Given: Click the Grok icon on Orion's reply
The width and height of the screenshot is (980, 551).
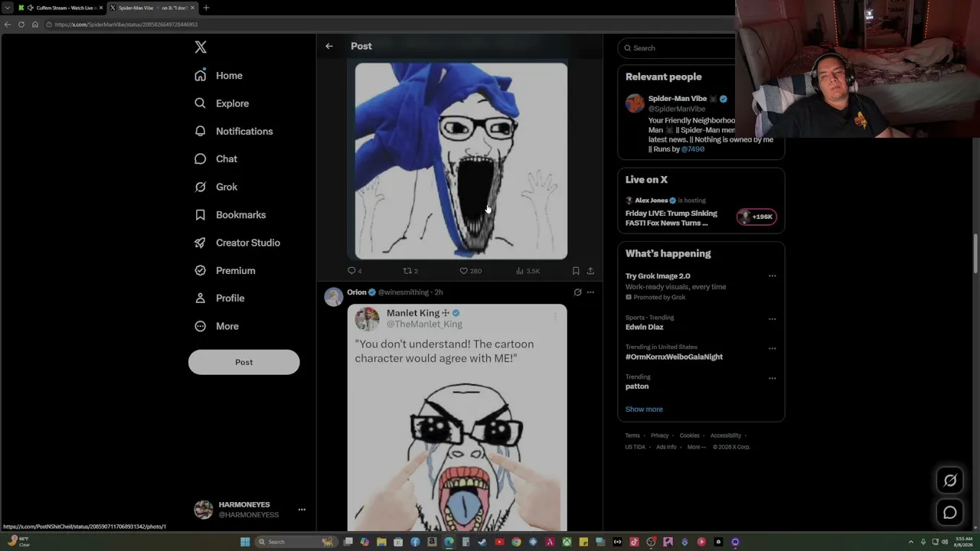Looking at the screenshot, I should click(x=577, y=292).
